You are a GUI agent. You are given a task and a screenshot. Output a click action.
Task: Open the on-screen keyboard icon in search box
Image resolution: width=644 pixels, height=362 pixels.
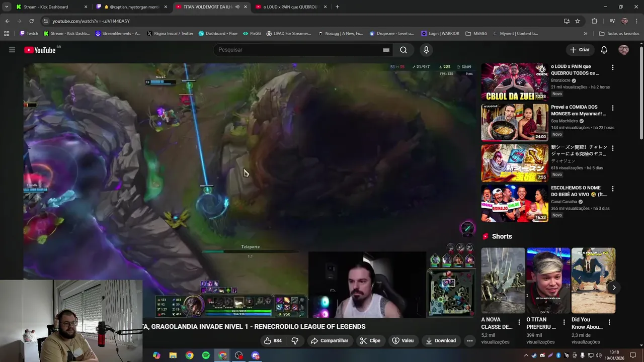pyautogui.click(x=386, y=50)
